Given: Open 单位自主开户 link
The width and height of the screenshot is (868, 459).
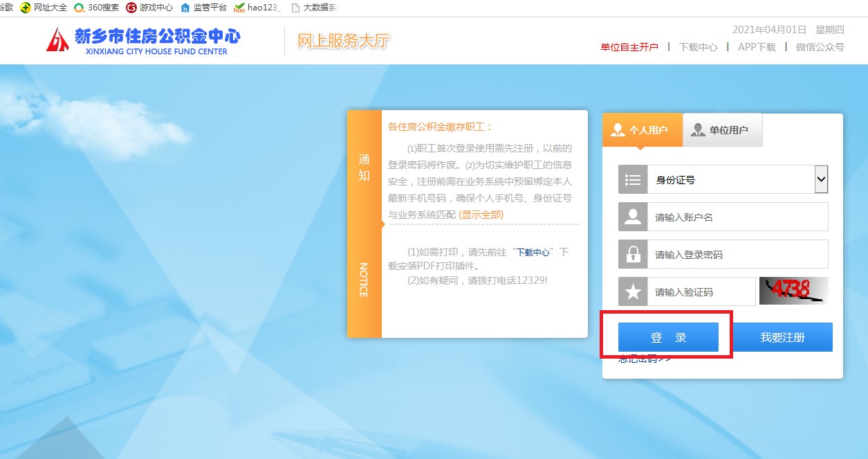Looking at the screenshot, I should [x=629, y=47].
